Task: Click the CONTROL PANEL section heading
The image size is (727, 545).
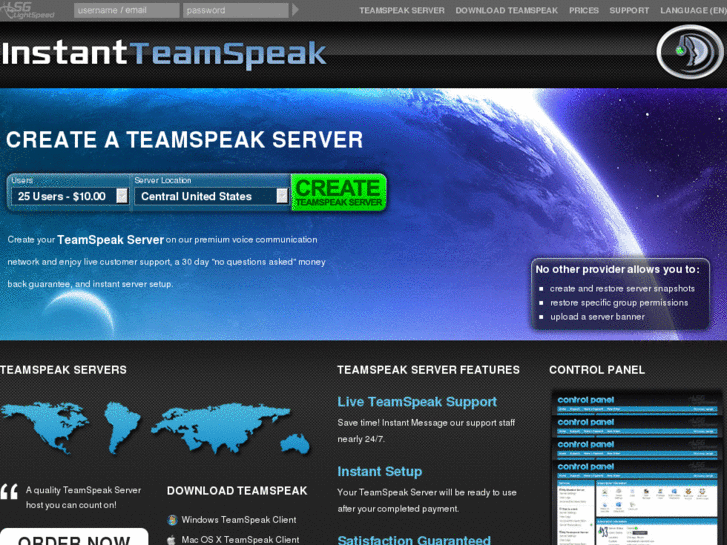Action: [597, 370]
